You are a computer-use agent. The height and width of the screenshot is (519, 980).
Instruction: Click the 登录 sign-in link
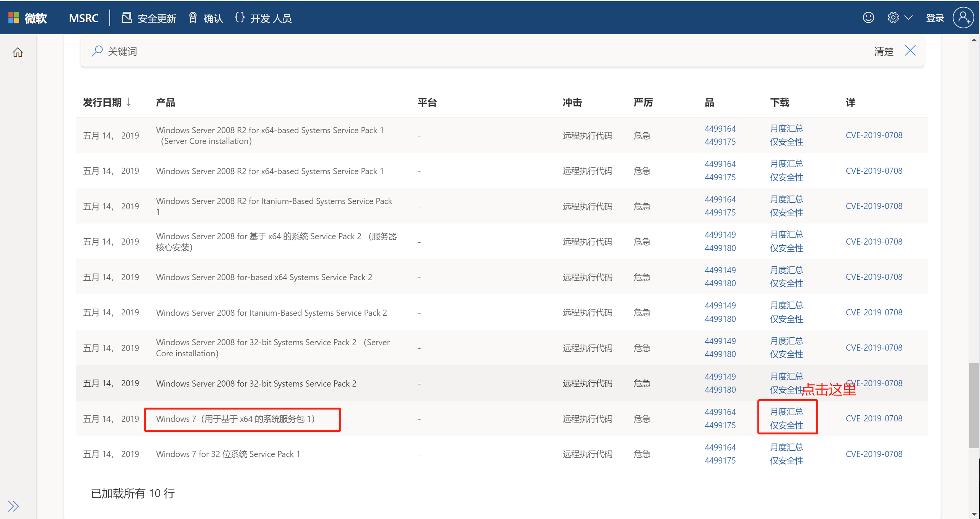(x=935, y=18)
